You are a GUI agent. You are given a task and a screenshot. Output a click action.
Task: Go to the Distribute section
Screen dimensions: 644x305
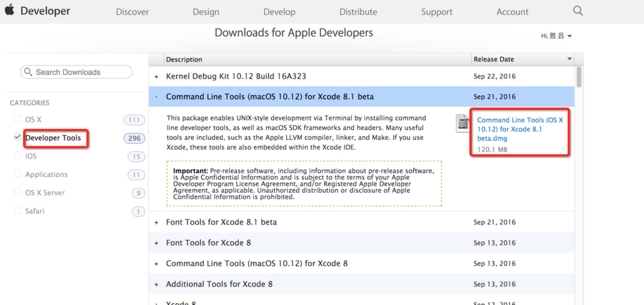358,12
